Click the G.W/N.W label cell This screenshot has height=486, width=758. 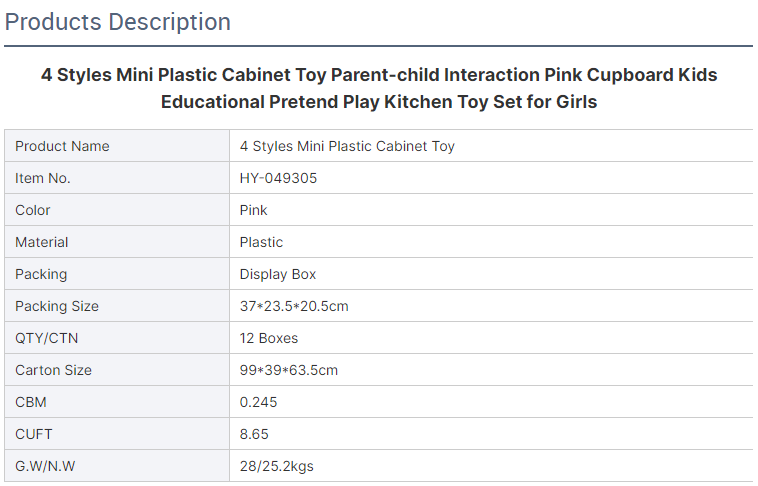[117, 466]
